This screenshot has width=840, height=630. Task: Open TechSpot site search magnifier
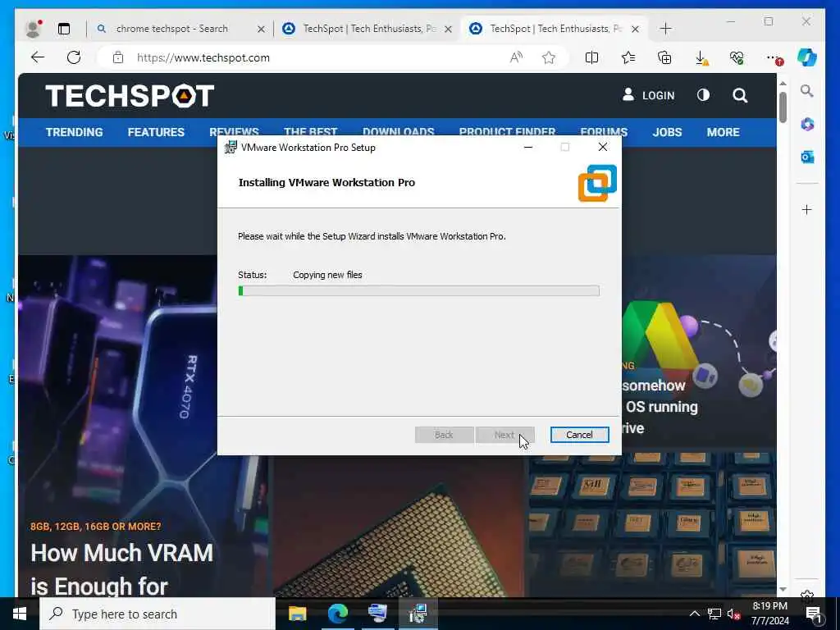(x=740, y=95)
